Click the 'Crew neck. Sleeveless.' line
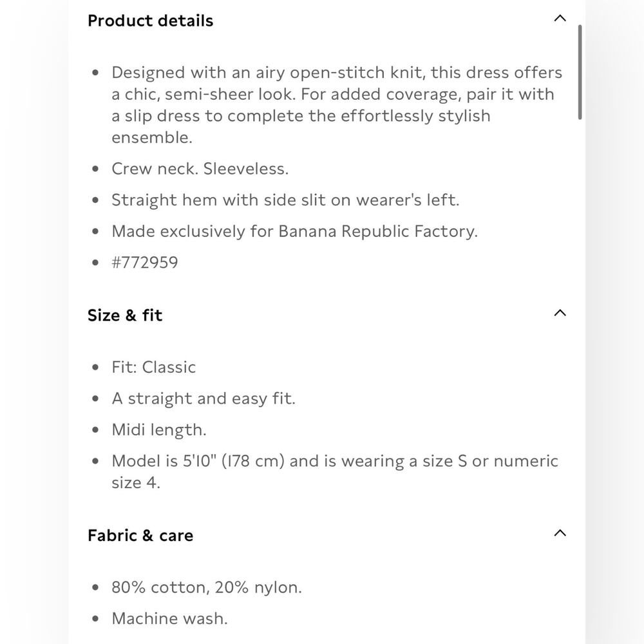644x644 pixels. 200,169
